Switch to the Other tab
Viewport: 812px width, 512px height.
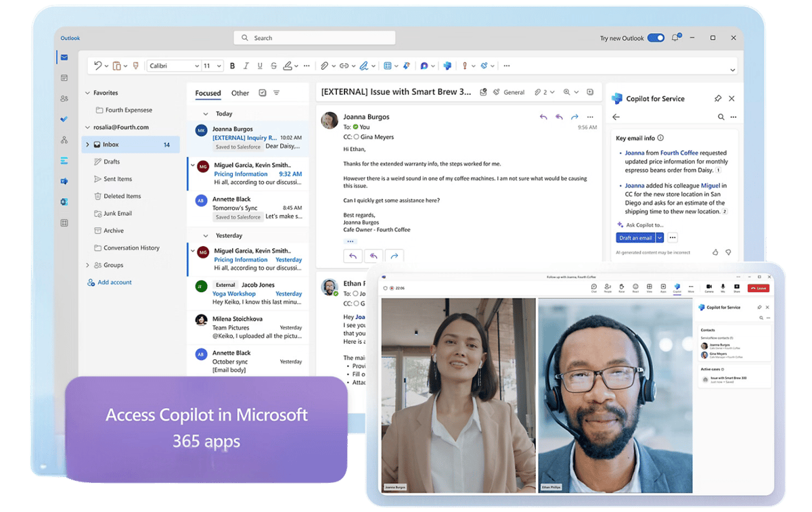click(240, 93)
